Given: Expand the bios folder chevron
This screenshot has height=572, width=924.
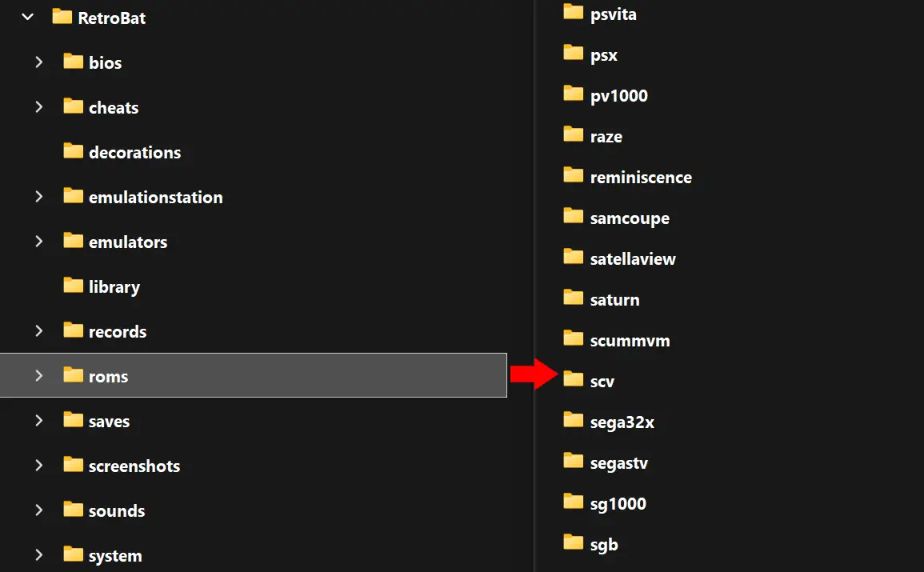Looking at the screenshot, I should [39, 62].
